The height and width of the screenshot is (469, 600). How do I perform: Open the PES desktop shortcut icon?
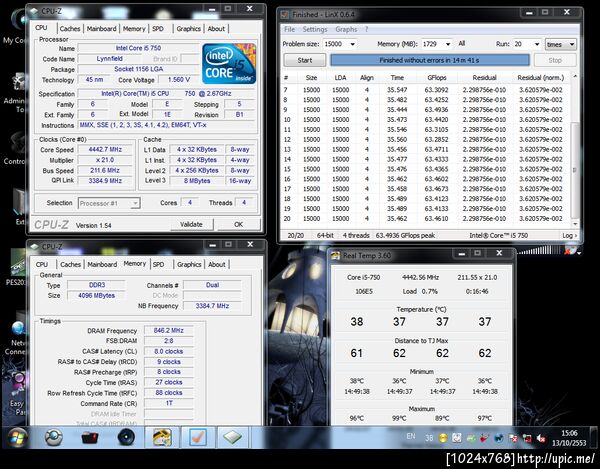pyautogui.click(x=17, y=264)
